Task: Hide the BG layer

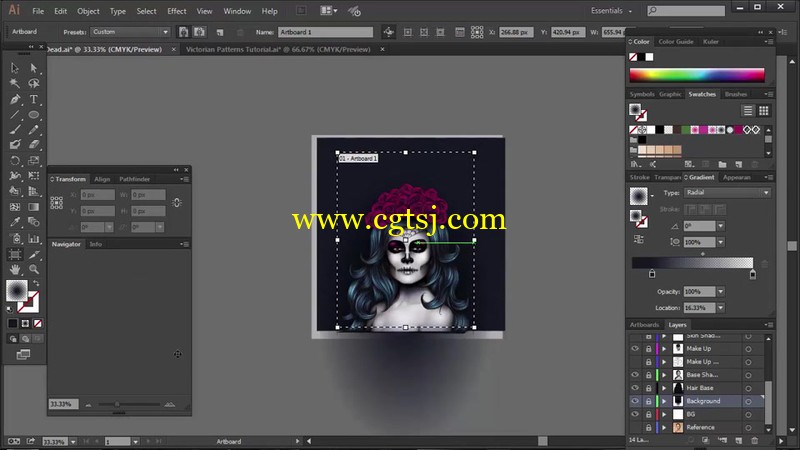Action: (x=635, y=414)
